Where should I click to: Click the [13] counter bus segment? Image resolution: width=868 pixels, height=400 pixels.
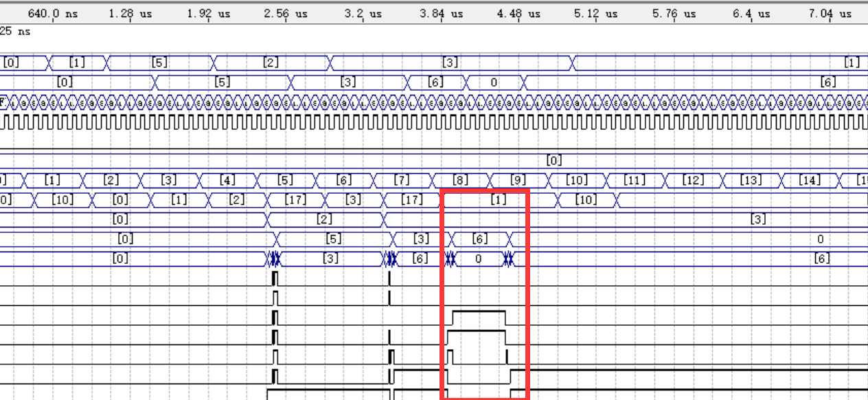752,181
